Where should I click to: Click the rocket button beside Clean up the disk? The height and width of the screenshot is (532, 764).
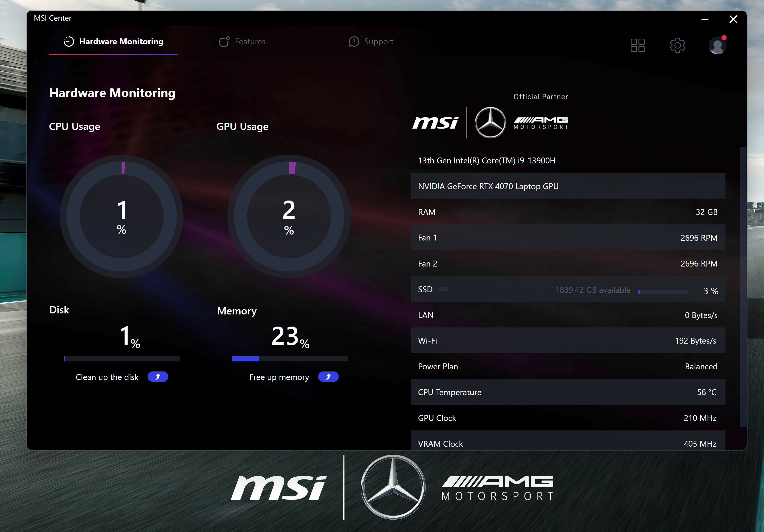(158, 377)
